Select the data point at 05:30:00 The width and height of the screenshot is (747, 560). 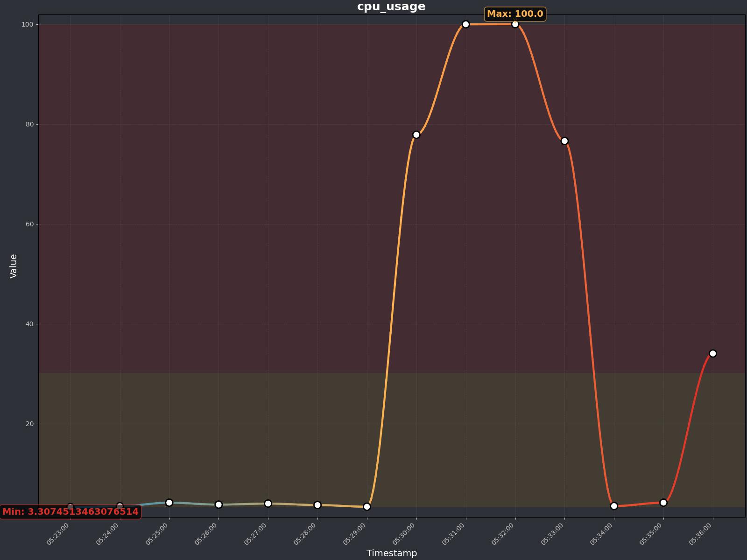(x=416, y=135)
